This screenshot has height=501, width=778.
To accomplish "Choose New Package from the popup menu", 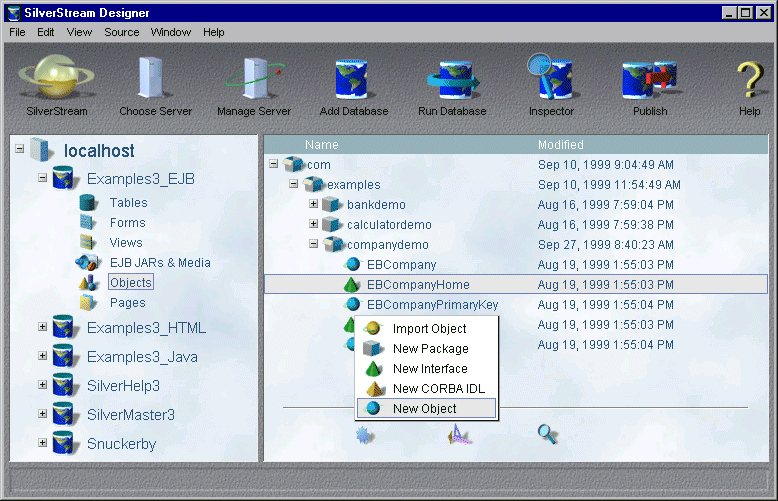I will click(427, 349).
